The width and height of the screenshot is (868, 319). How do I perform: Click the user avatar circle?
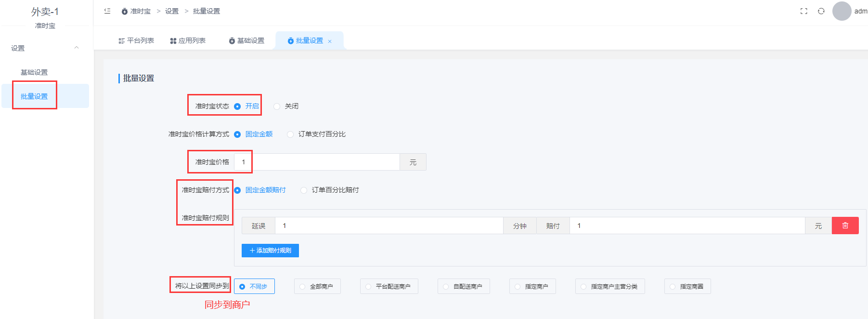click(842, 11)
